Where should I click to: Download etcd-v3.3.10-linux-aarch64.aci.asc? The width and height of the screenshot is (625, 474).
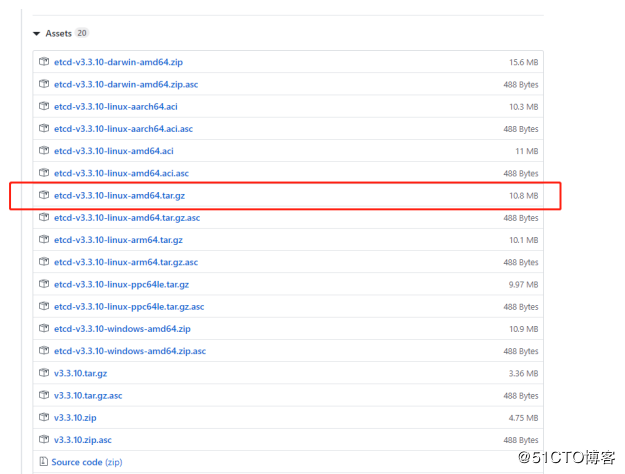click(123, 129)
